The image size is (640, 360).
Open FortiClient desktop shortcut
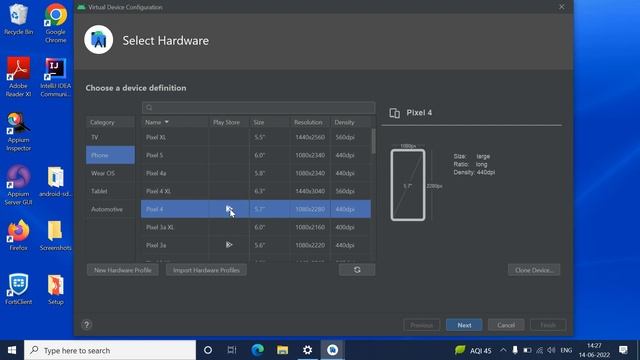pos(18,289)
